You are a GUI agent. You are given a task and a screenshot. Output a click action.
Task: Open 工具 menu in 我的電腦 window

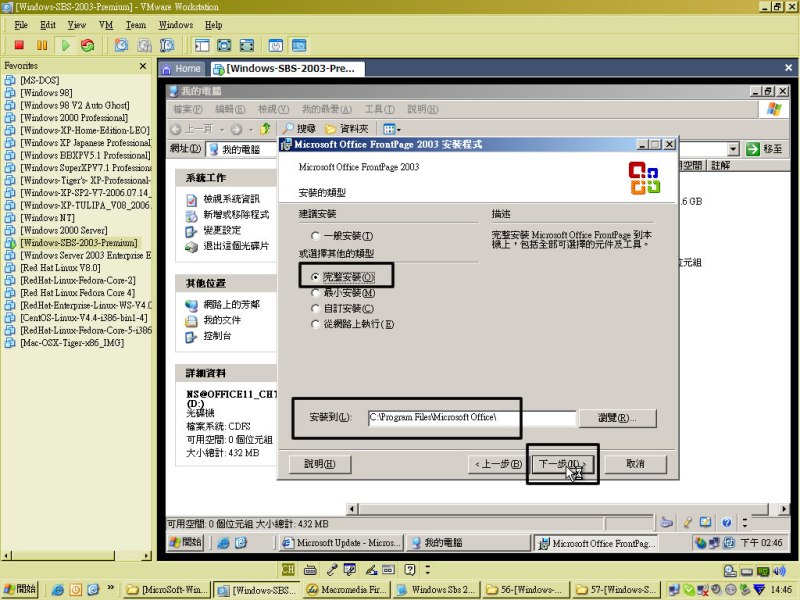380,109
